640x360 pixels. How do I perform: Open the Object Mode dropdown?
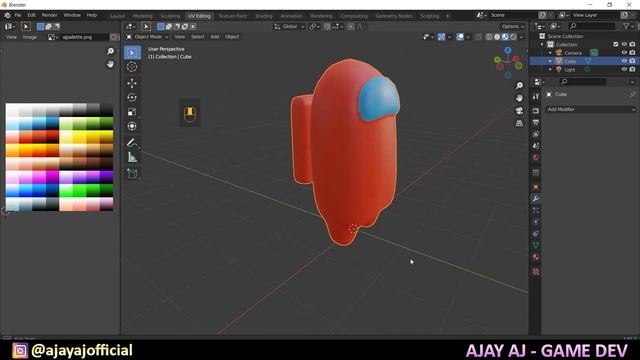(147, 37)
